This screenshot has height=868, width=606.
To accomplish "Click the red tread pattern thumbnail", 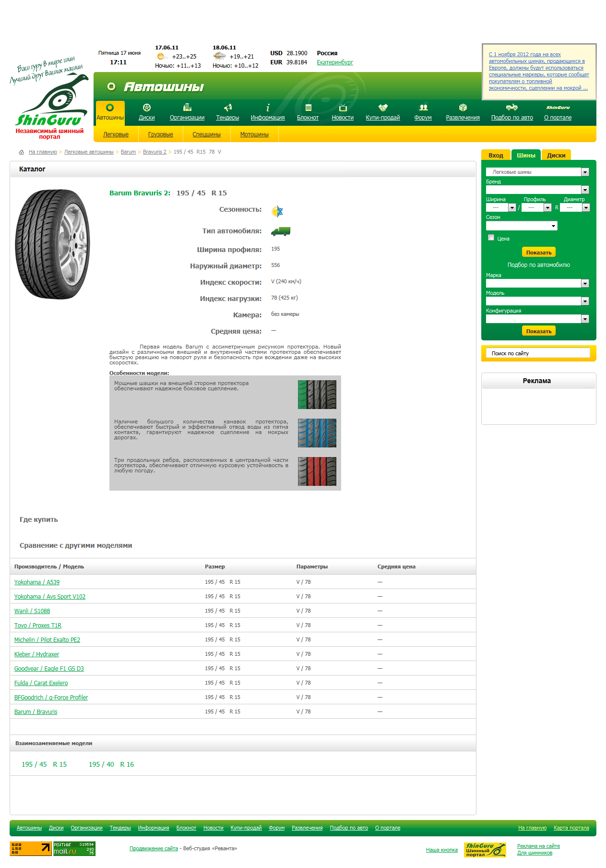I will click(x=317, y=471).
